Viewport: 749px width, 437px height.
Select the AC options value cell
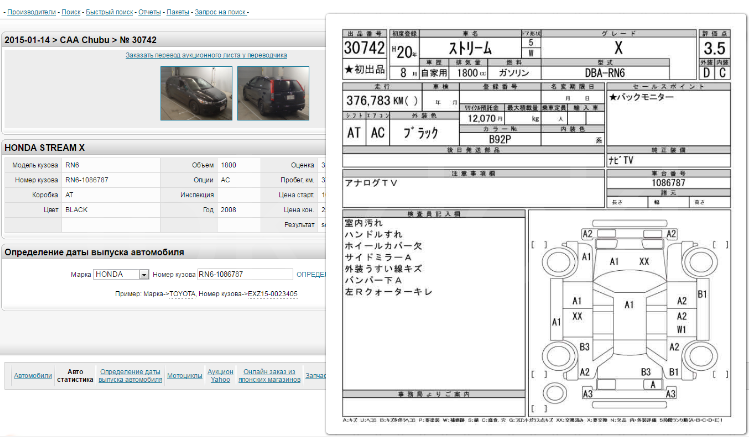(238, 180)
